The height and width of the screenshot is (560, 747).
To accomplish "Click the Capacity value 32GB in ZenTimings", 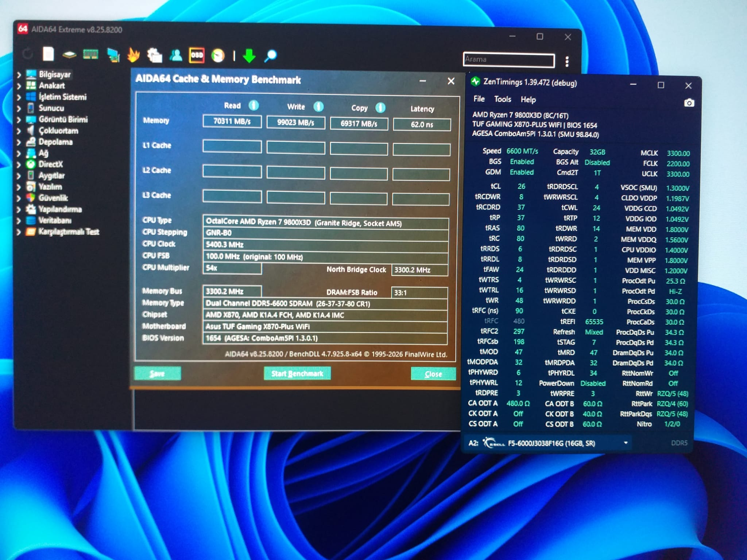I will [597, 152].
